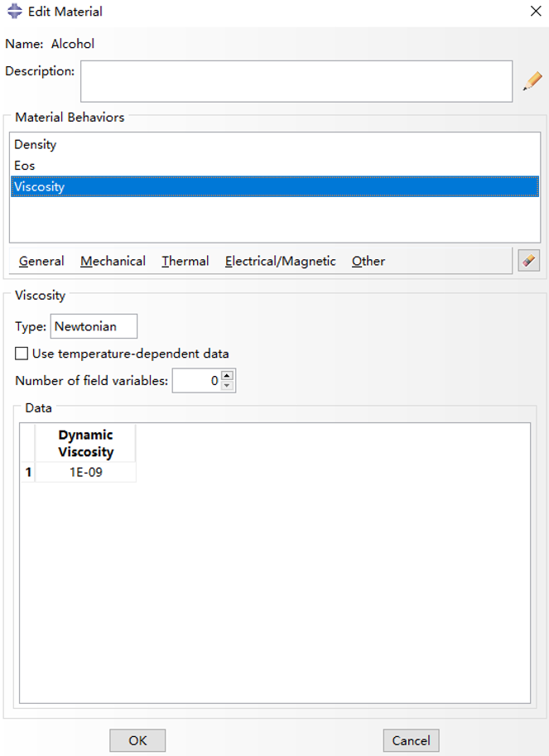Click the Abaqus logo in title bar
This screenshot has height=756, width=549.
[14, 12]
